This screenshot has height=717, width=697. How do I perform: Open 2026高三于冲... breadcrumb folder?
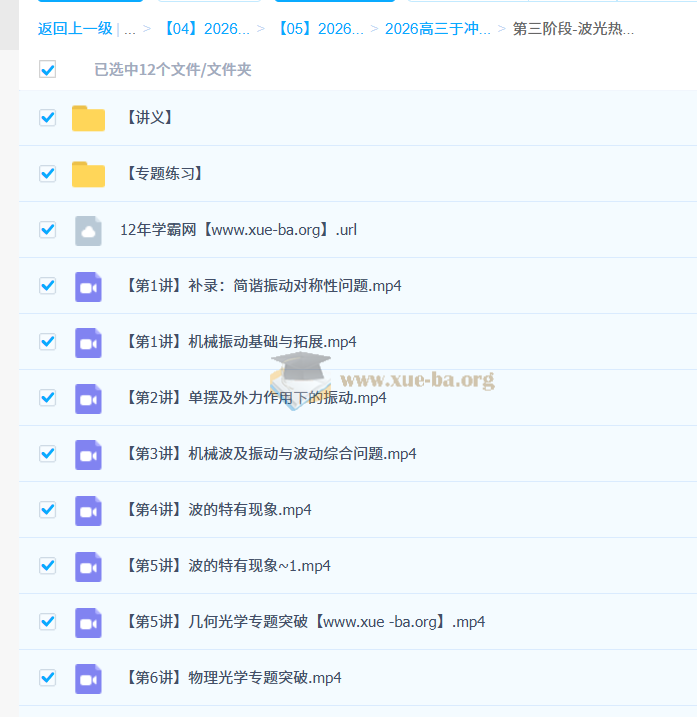coord(437,29)
